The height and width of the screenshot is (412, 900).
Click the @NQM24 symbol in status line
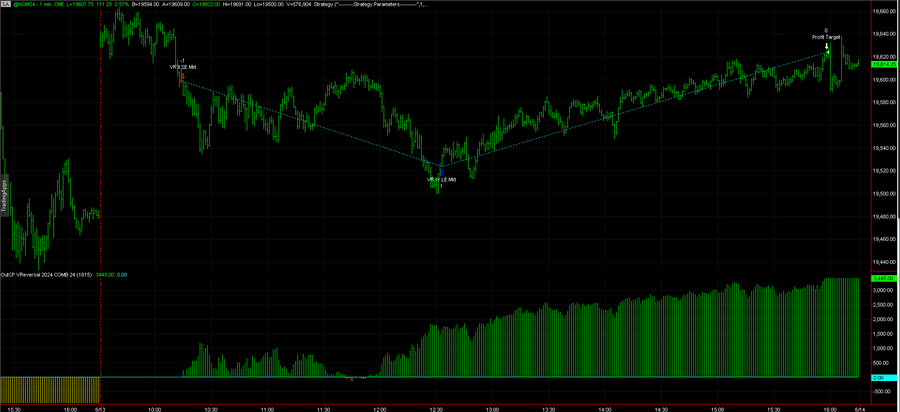tap(24, 5)
